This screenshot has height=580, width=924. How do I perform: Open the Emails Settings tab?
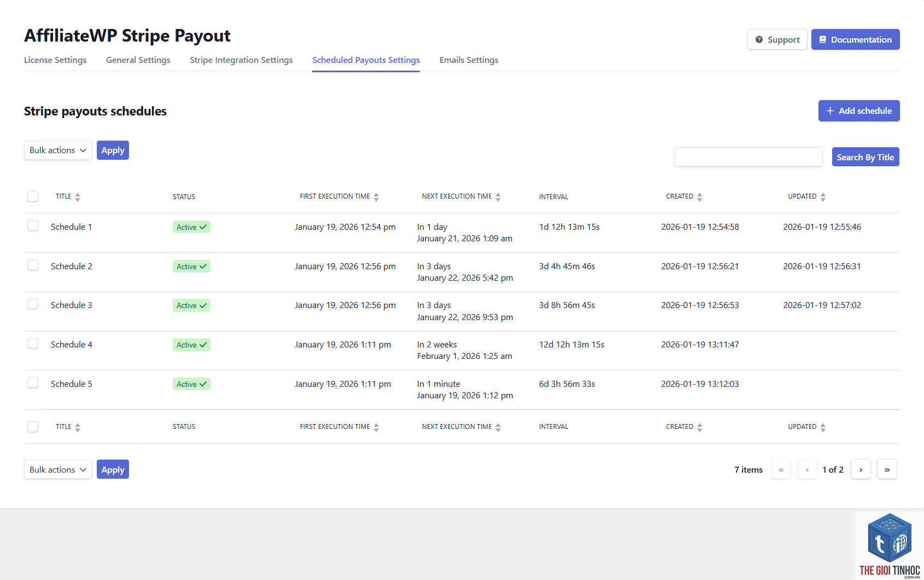pyautogui.click(x=469, y=60)
